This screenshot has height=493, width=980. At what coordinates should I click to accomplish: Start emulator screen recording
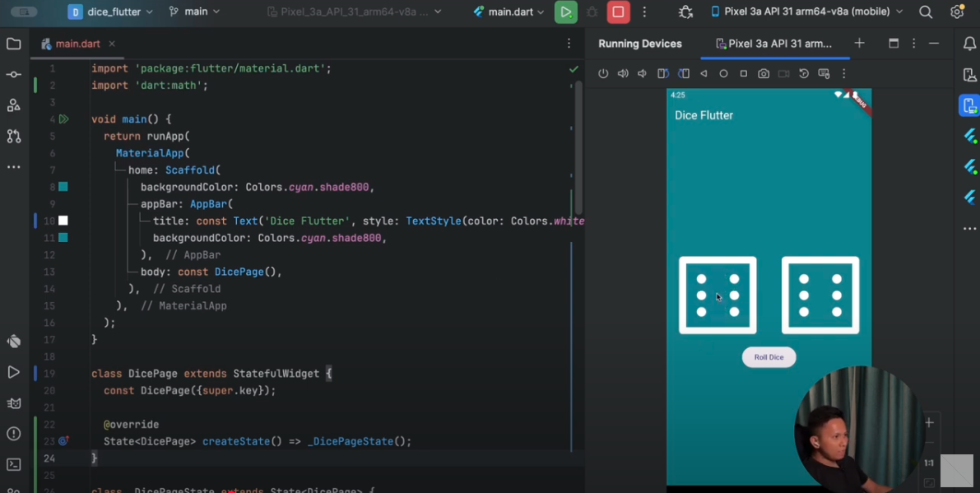pos(783,74)
